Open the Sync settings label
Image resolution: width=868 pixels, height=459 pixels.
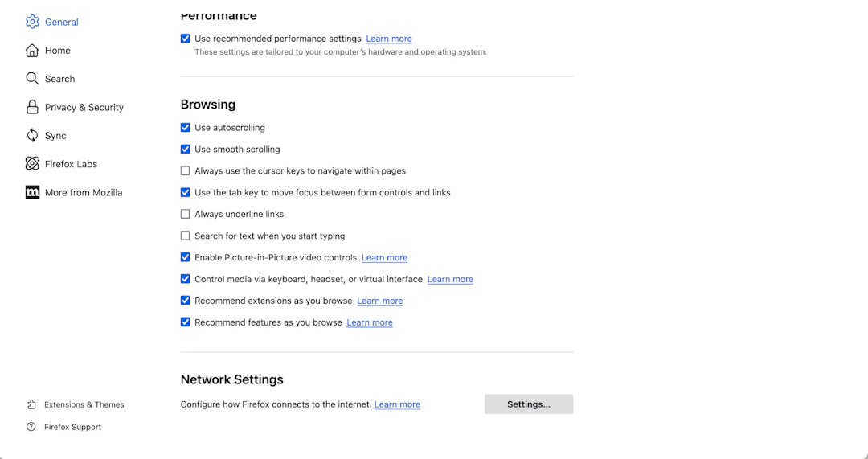pos(55,136)
